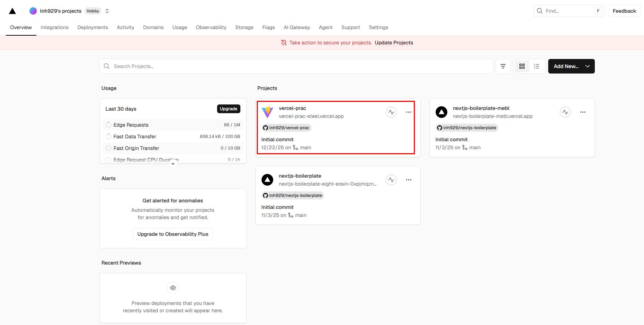Click activity icon on nextjs-boilerplate card
644x325 pixels.
[x=391, y=180]
